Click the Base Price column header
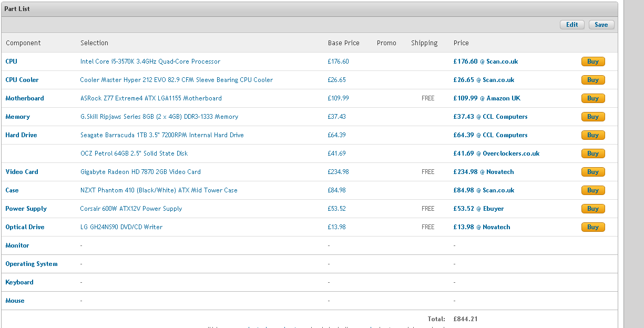Viewport: 644px width, 328px height. (x=344, y=43)
